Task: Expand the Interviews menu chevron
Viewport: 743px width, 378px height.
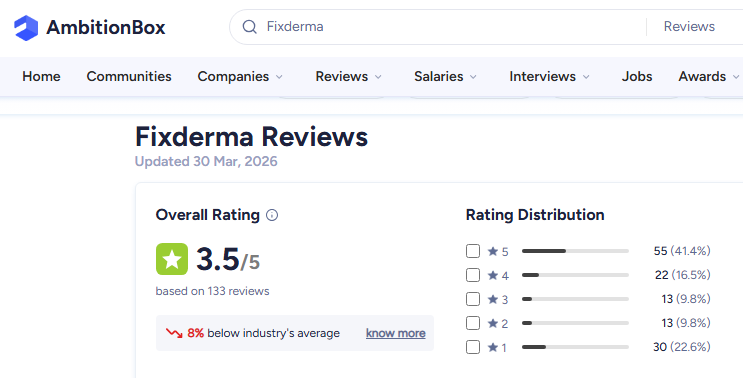Action: click(586, 77)
